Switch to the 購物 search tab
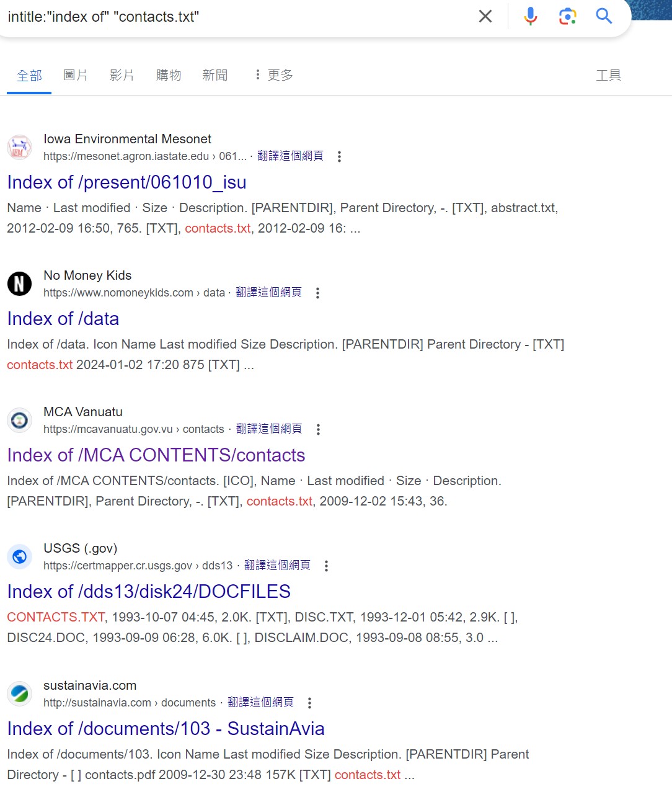The height and width of the screenshot is (802, 672). (168, 74)
